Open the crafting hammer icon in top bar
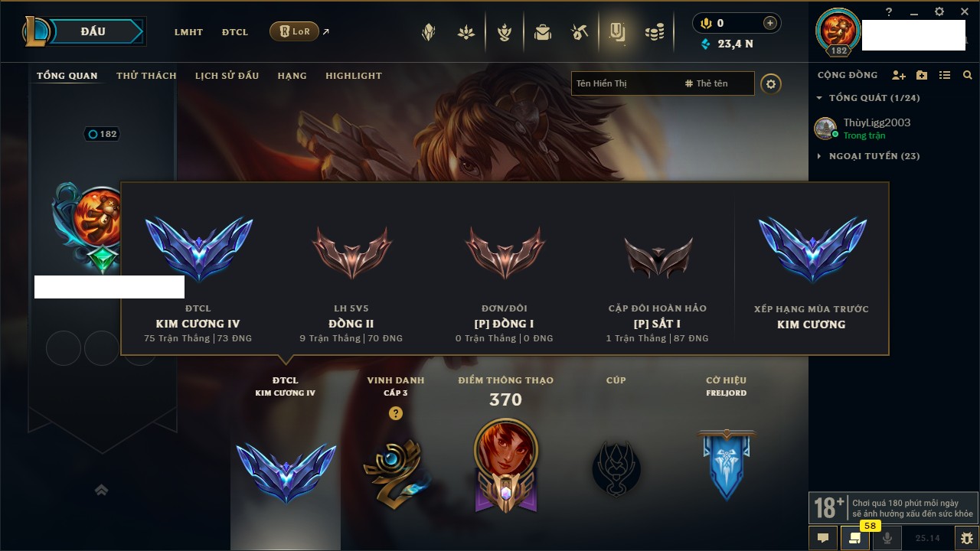Screen dimensions: 980x551 pos(579,32)
